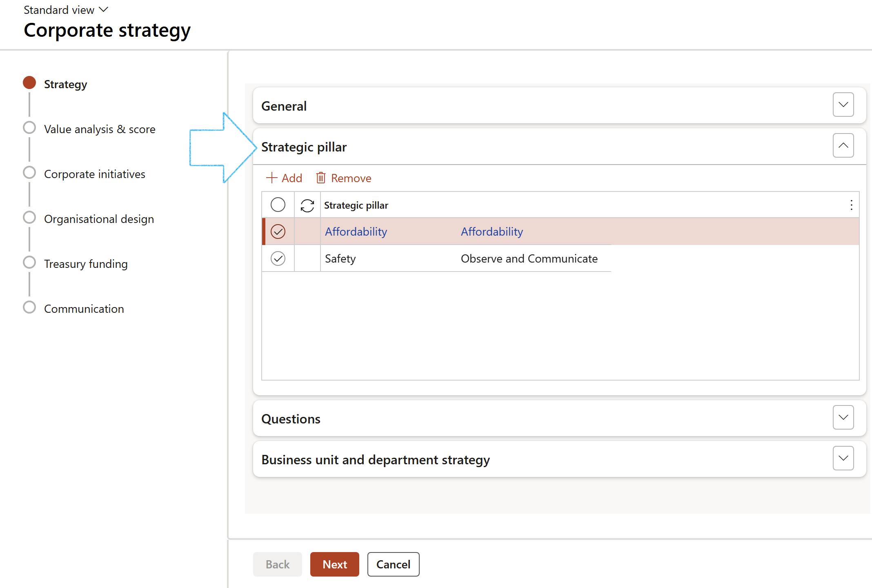Open grid options three-dot menu
872x588 pixels.
point(851,205)
